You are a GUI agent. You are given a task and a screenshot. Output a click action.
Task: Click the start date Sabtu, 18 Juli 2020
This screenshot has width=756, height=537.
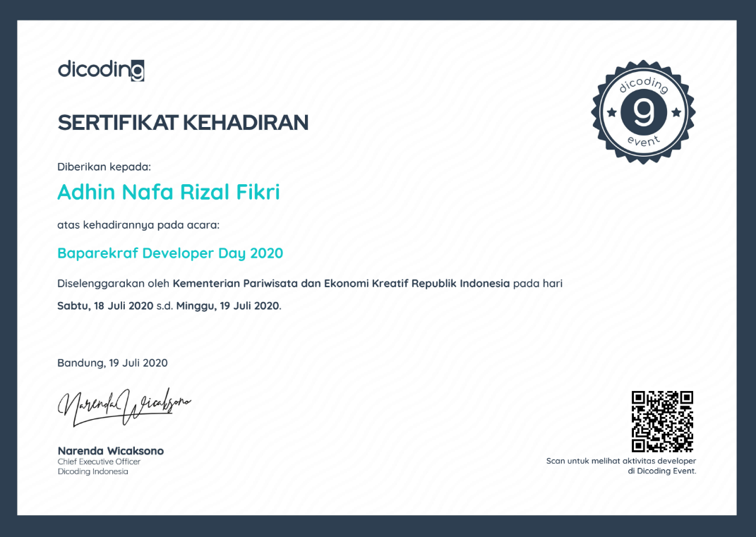click(105, 306)
